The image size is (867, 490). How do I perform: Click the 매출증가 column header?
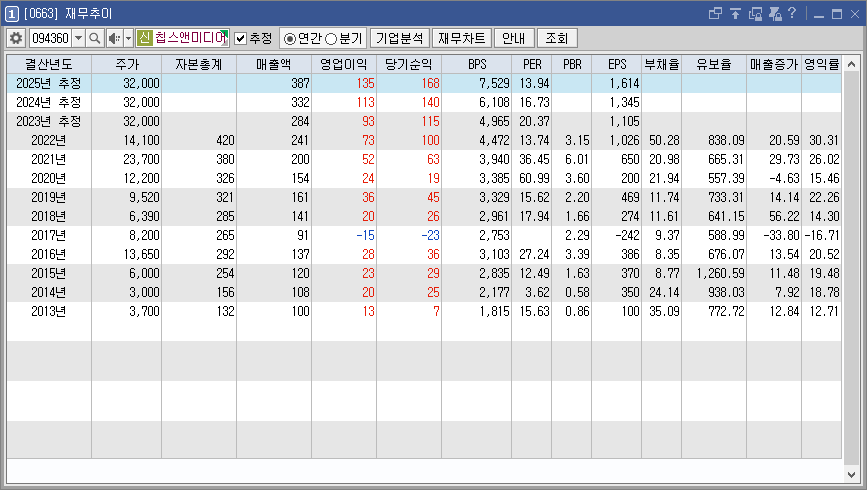[774, 64]
